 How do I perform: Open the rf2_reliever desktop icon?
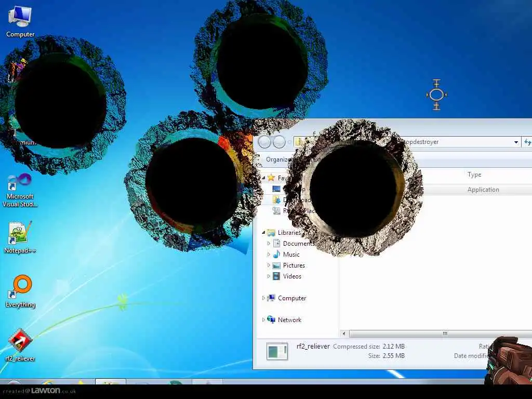tap(20, 345)
